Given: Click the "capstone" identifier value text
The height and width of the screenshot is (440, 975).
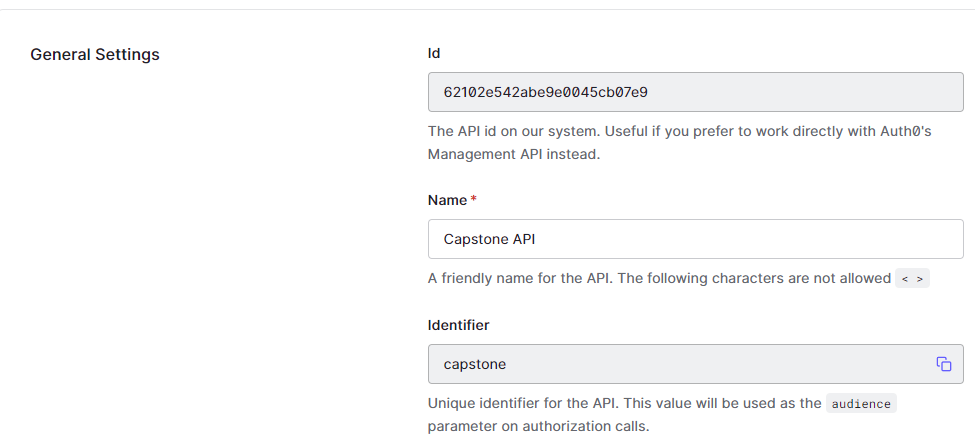Looking at the screenshot, I should click(x=475, y=364).
